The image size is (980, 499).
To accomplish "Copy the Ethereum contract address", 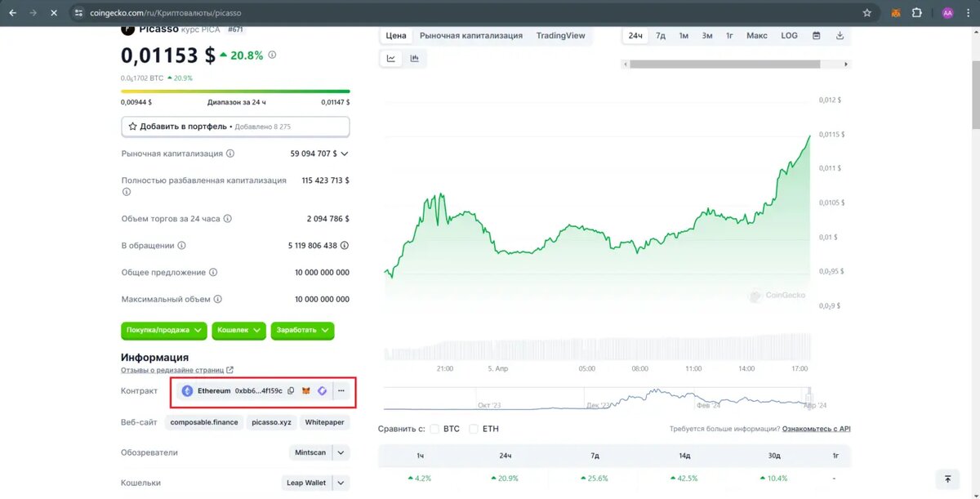I will tap(291, 391).
